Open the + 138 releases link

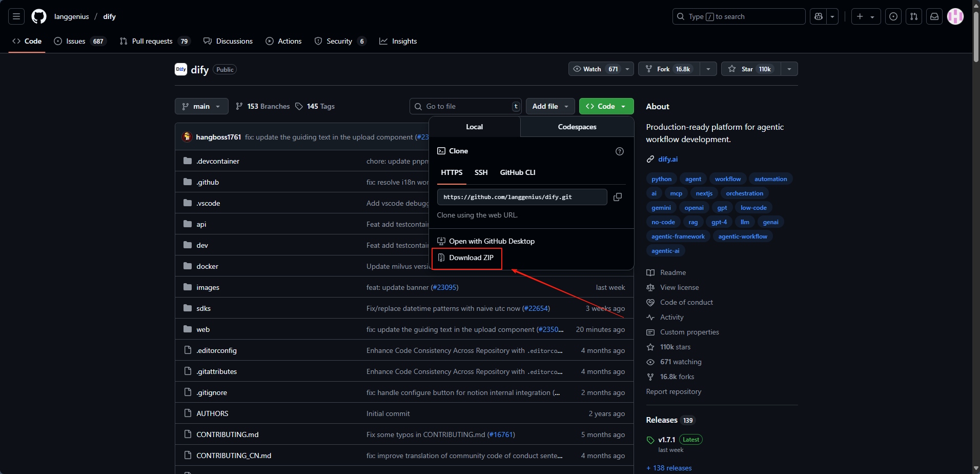669,468
